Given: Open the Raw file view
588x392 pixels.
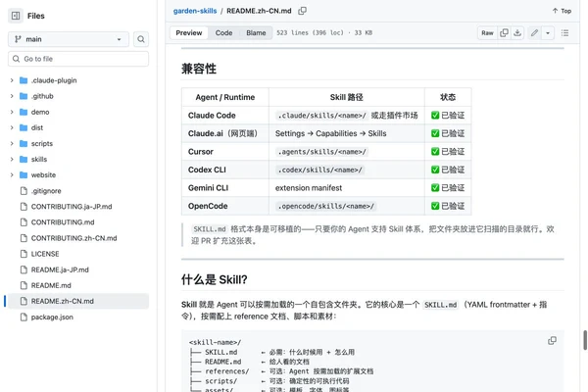Looking at the screenshot, I should tap(487, 33).
